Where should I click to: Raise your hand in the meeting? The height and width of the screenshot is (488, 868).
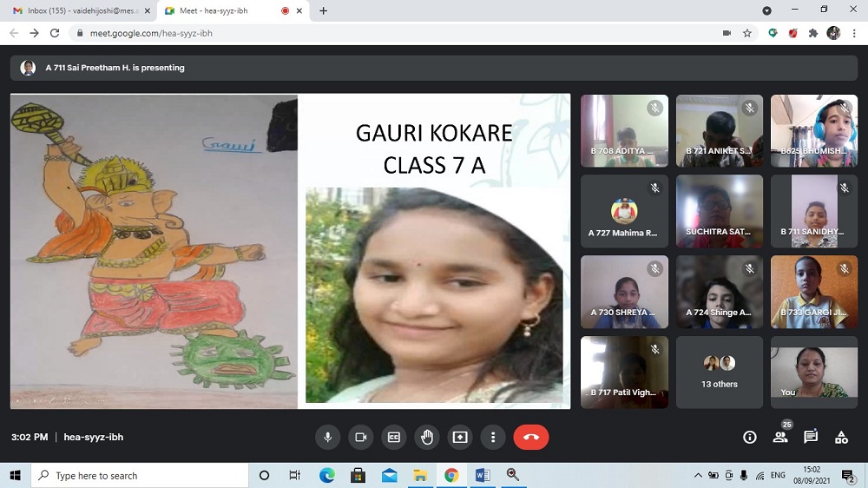(x=426, y=437)
